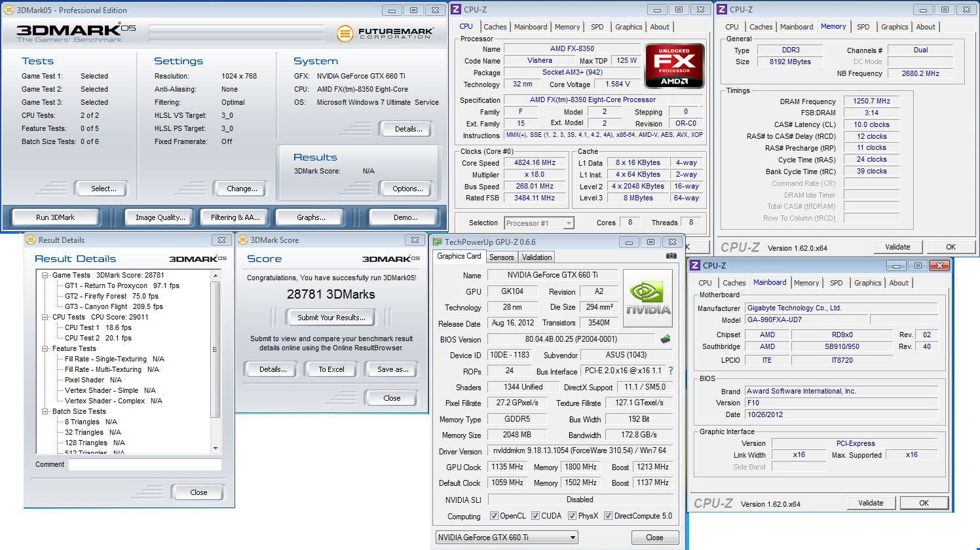Click the Run 3DMark button
Image resolution: width=980 pixels, height=550 pixels.
coord(56,217)
